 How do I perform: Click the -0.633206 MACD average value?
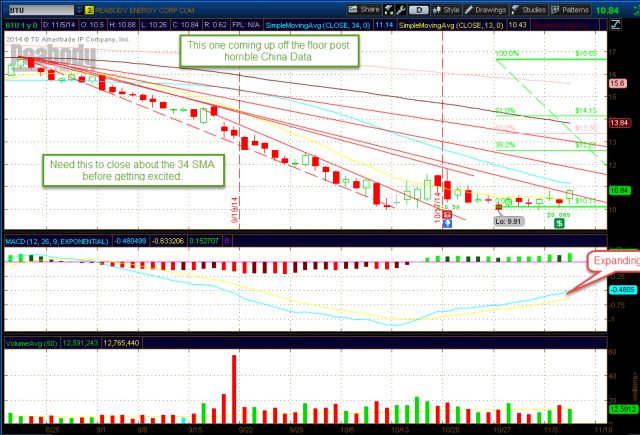[168, 241]
